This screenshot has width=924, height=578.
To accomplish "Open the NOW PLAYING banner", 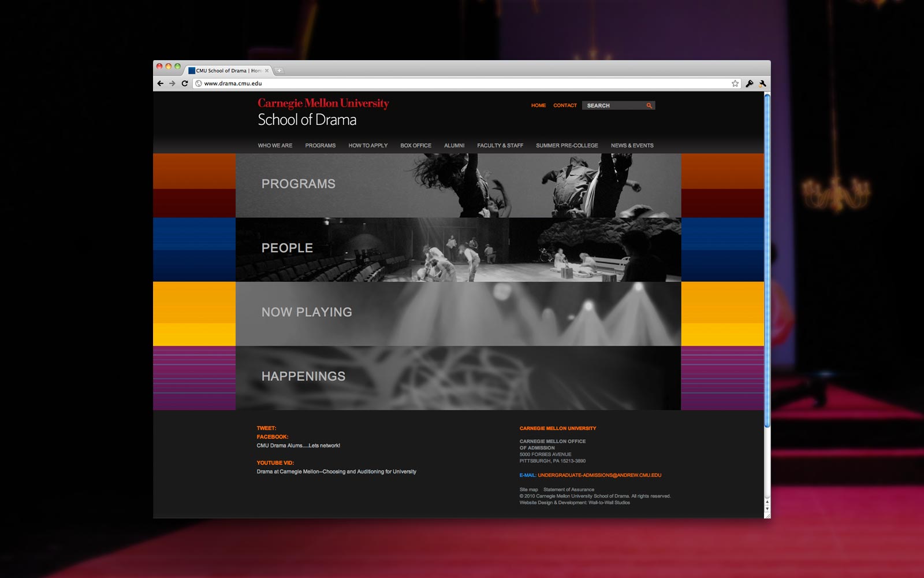I will click(458, 314).
